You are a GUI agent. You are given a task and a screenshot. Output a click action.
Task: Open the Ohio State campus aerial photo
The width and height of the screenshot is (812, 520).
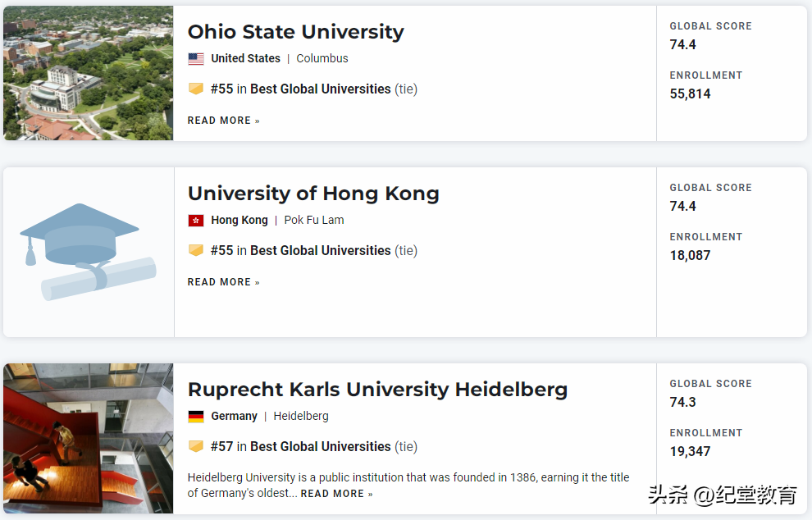coord(88,73)
